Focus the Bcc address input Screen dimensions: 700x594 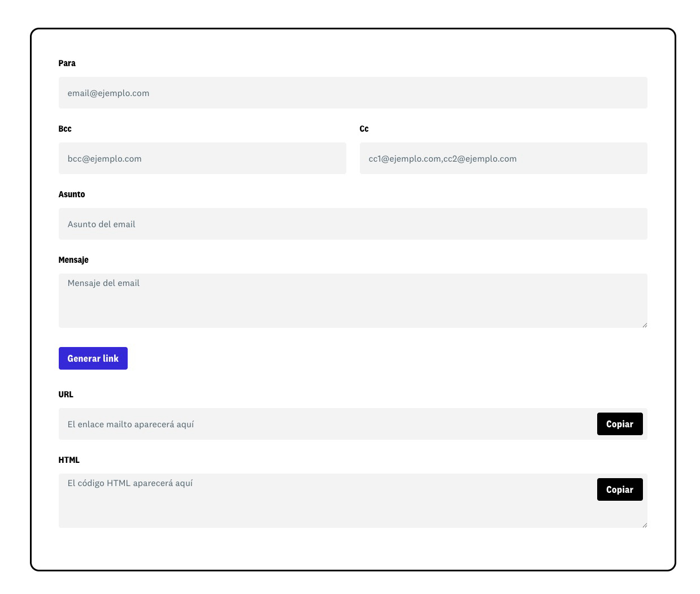click(202, 158)
